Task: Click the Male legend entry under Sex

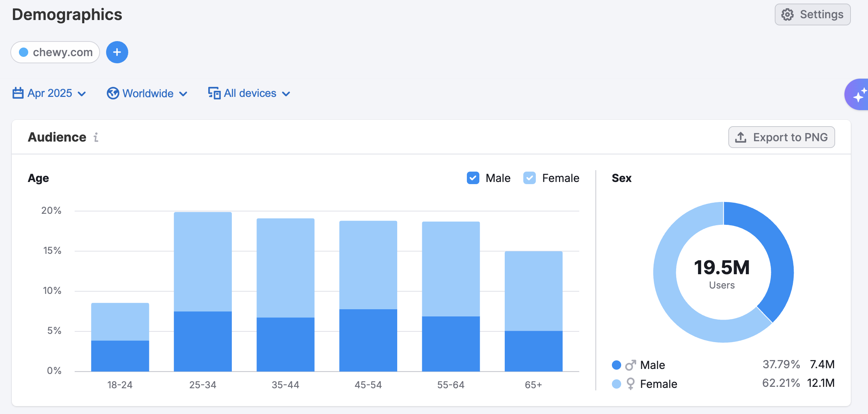Action: coord(652,365)
